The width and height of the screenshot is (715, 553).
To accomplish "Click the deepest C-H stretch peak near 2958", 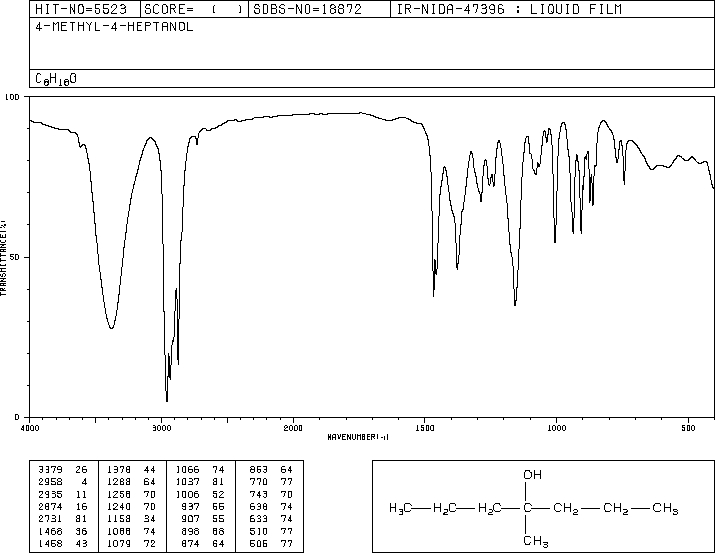I will point(167,400).
